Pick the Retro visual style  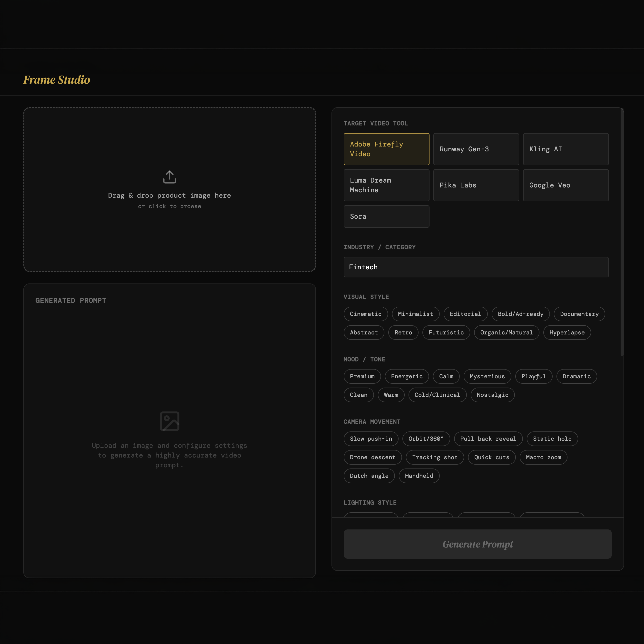(403, 332)
